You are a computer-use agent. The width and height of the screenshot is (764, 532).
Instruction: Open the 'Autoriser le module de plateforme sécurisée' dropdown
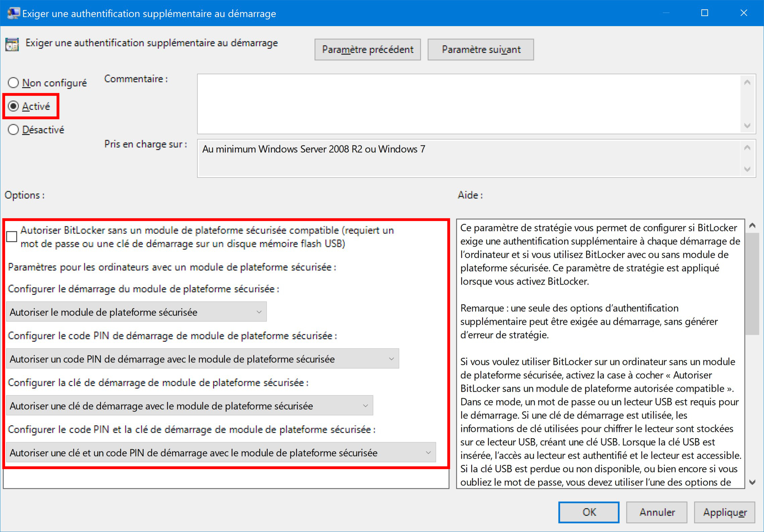coord(136,312)
